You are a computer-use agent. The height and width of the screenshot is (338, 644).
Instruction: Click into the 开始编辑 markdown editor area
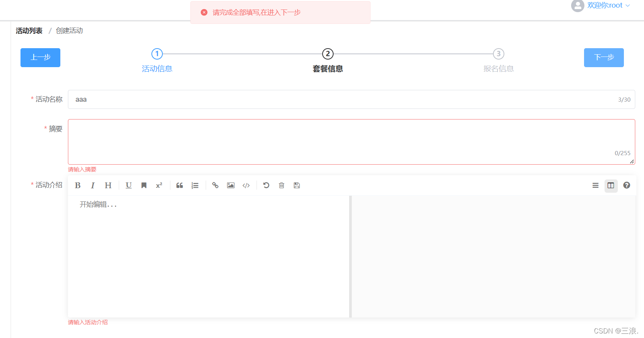tap(208, 256)
